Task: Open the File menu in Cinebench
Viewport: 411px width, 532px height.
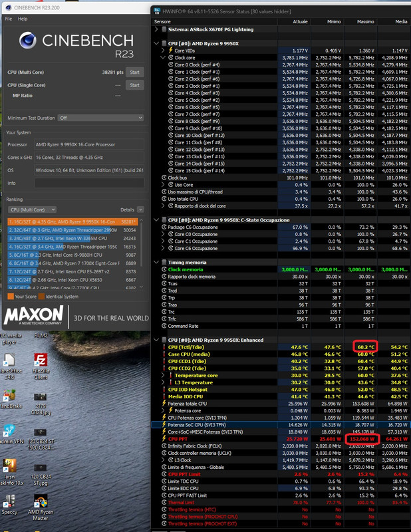Action: coord(9,19)
